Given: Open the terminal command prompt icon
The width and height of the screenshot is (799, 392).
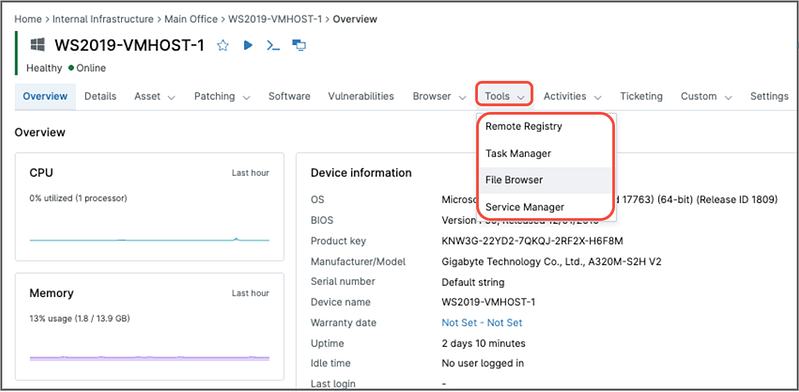Looking at the screenshot, I should pos(273,45).
